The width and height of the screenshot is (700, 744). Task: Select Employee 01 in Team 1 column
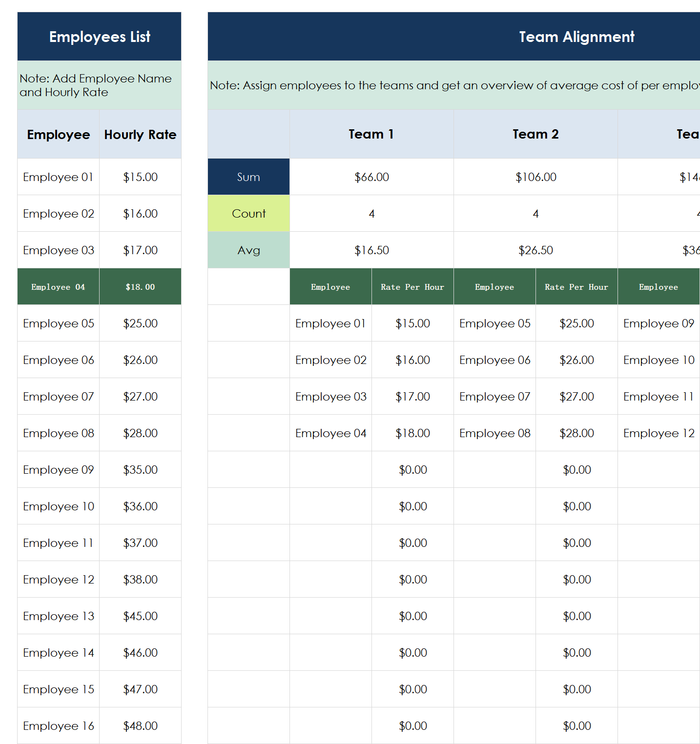click(x=330, y=323)
